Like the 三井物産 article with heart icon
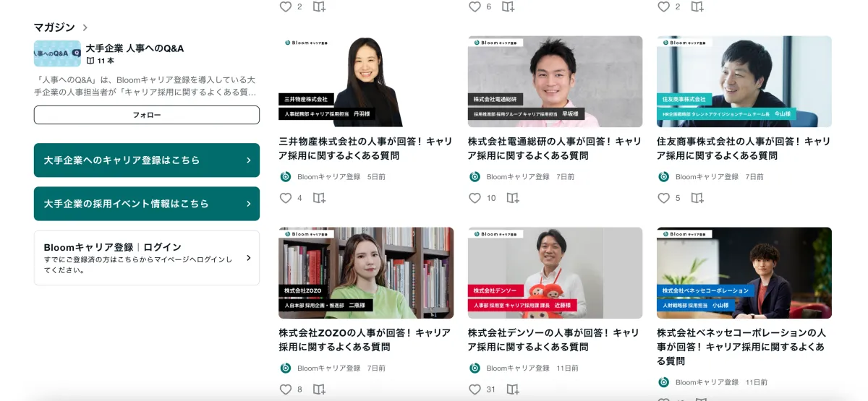868x401 pixels. click(286, 198)
